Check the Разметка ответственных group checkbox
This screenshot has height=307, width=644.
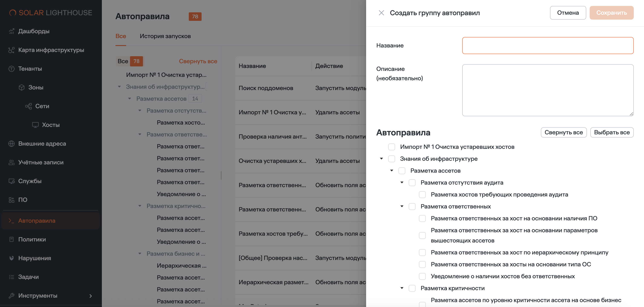[412, 207]
